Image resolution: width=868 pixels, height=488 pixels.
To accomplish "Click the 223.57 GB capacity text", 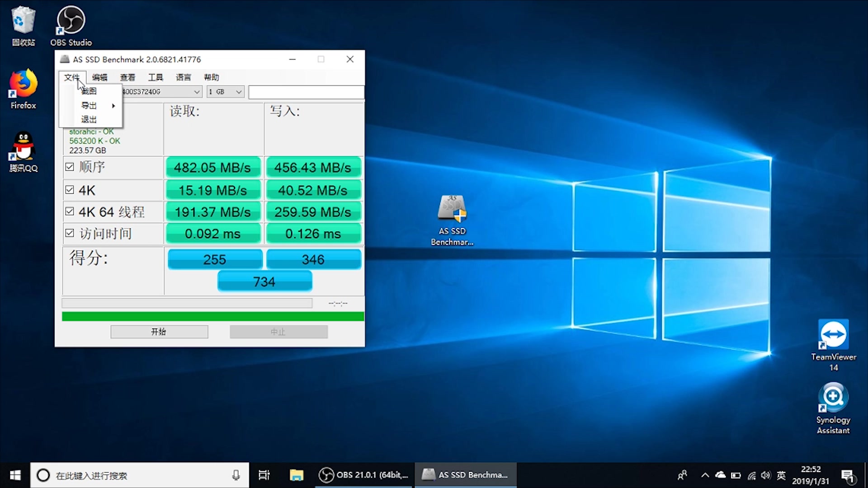I will click(88, 150).
